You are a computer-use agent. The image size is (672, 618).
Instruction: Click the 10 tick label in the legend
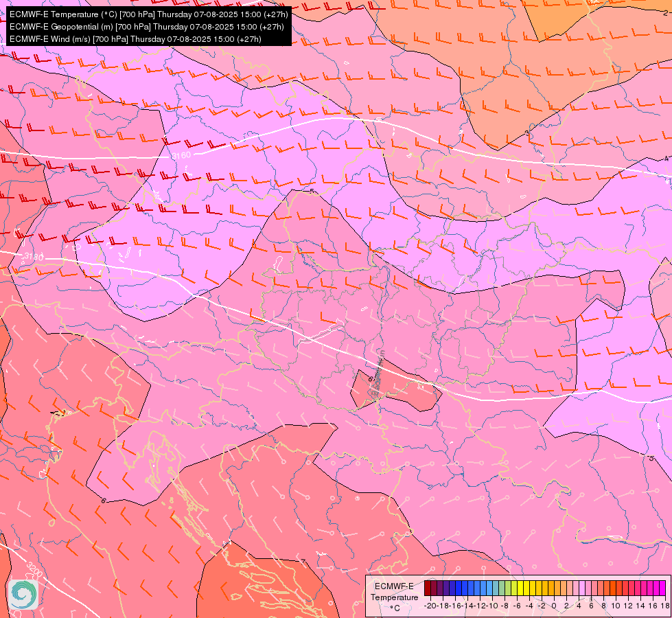click(616, 606)
